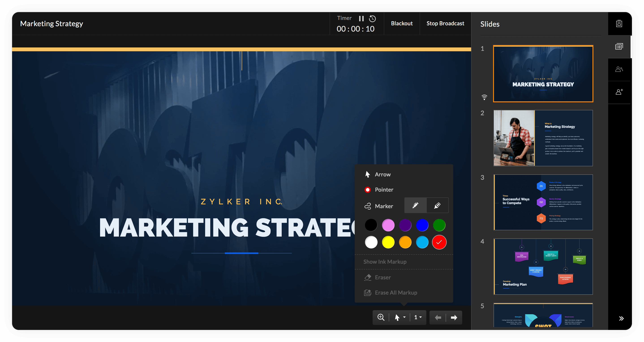Pick the yellow marker color swatch

pos(388,242)
